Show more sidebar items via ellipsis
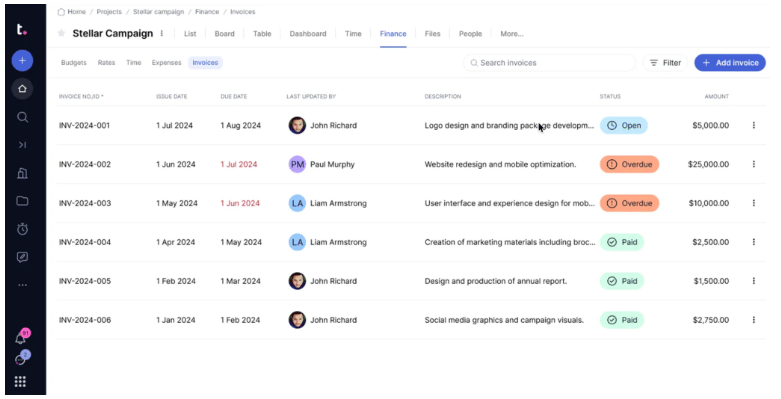Screen dimensions: 781x399 pos(22,285)
